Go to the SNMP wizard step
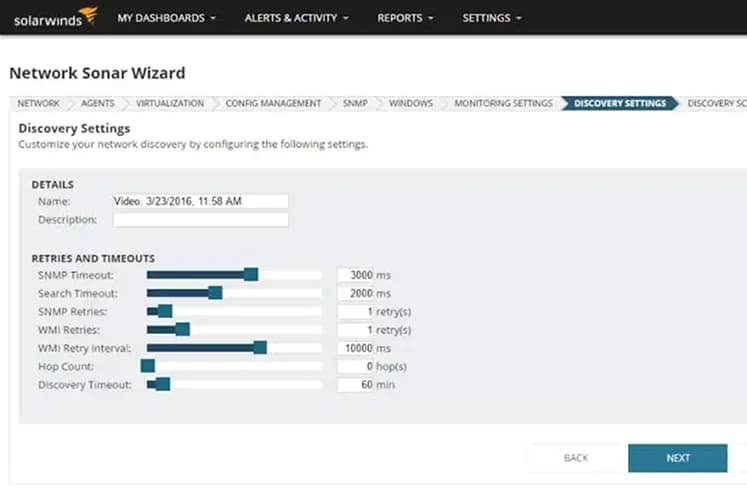This screenshot has height=498, width=747. [355, 103]
